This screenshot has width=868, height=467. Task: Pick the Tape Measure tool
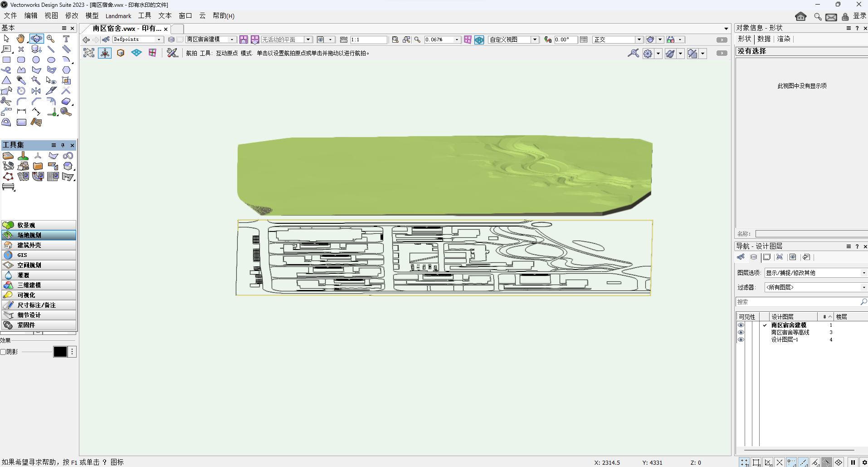click(66, 111)
